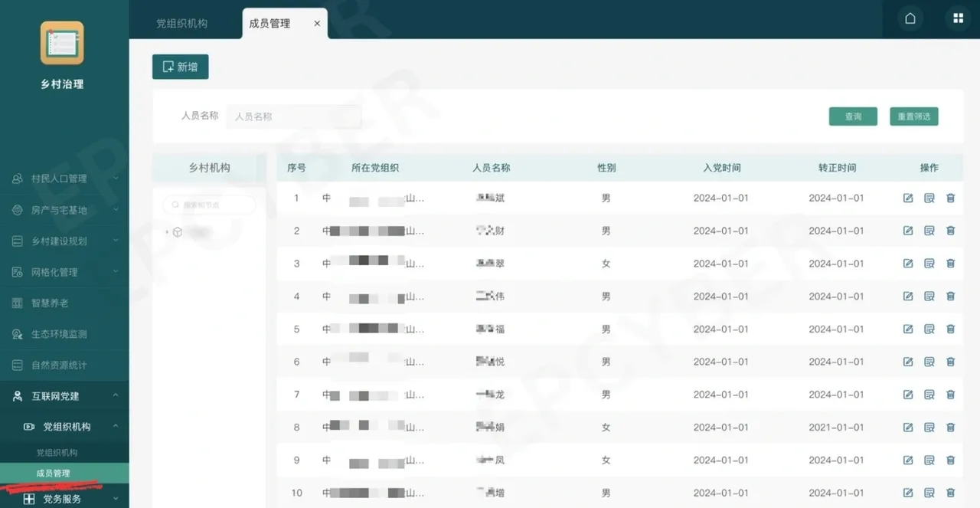
Task: Open the 智慧养老 sidebar item
Action: tap(64, 303)
